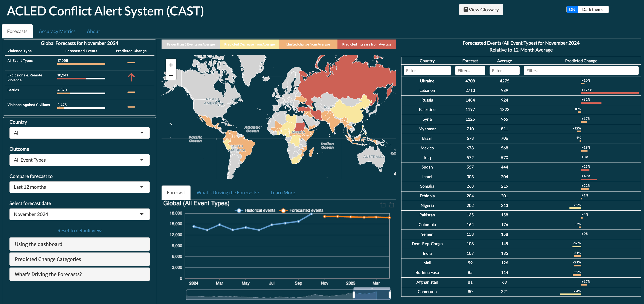Click the Myanmar country cell
This screenshot has width=644, height=304.
pyautogui.click(x=427, y=129)
